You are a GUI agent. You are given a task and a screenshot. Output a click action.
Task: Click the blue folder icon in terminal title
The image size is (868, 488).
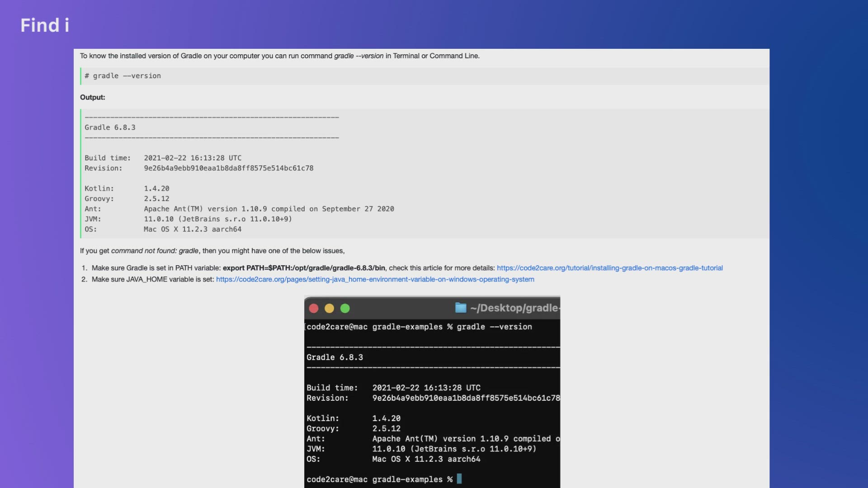click(x=460, y=308)
